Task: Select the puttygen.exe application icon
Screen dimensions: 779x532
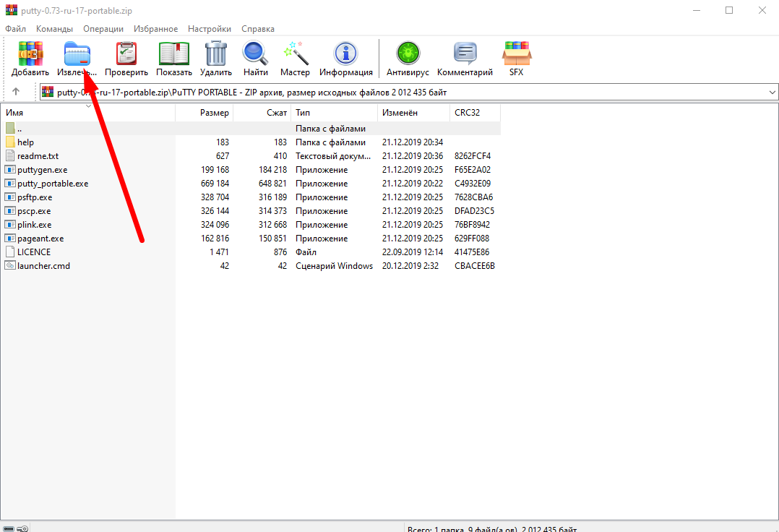Action: [10, 170]
